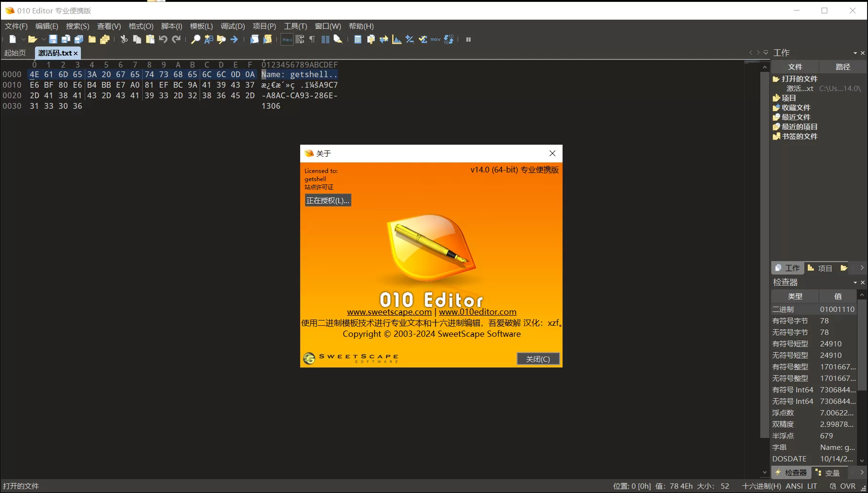Open the 帮助(H) menu

tap(361, 26)
